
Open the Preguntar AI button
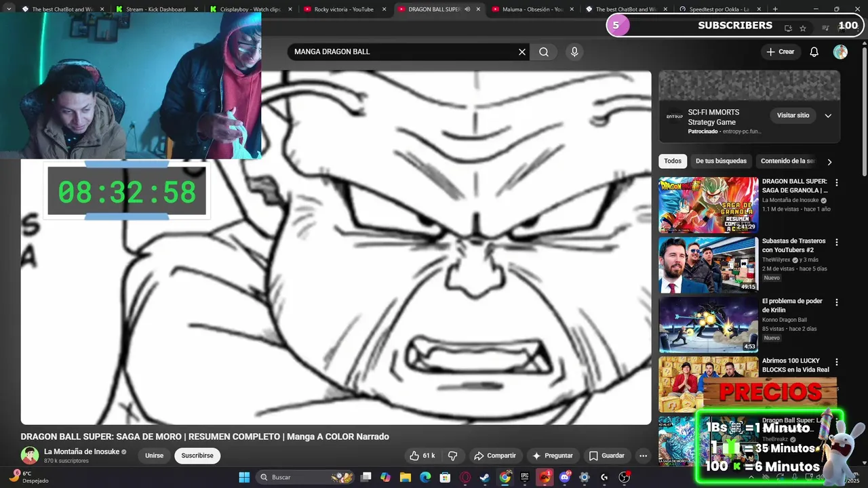(x=552, y=455)
